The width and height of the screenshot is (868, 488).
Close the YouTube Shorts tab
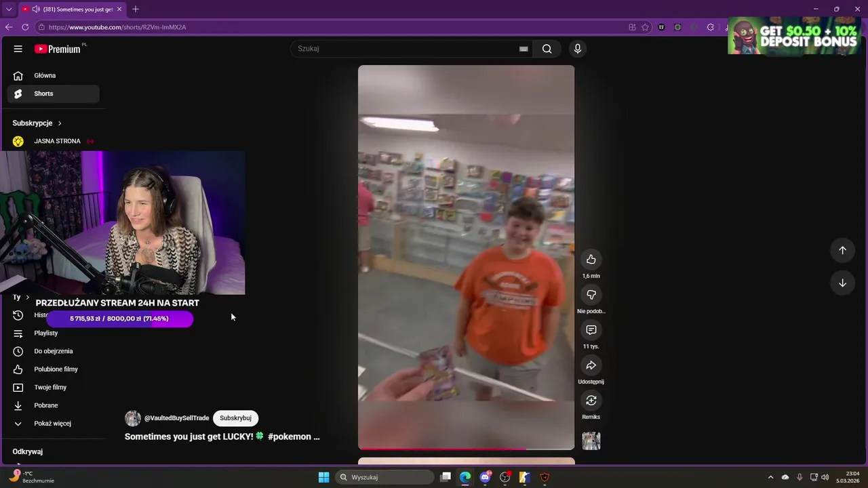pos(120,9)
